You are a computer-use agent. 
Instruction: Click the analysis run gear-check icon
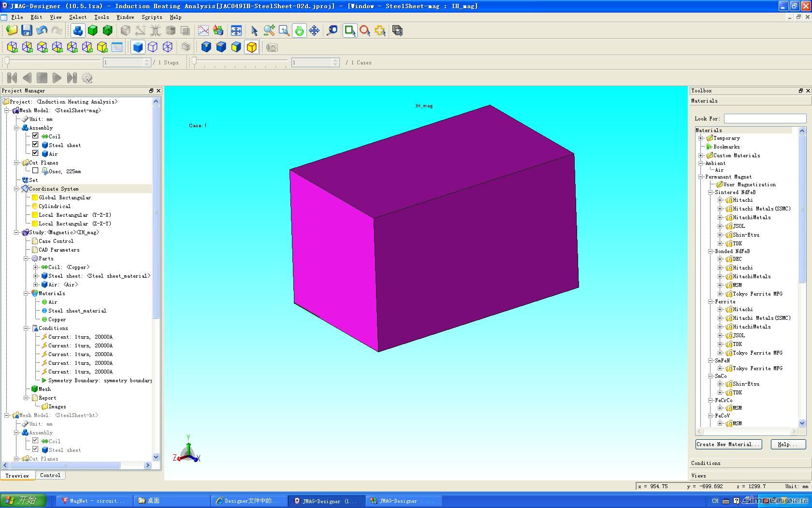[x=87, y=77]
